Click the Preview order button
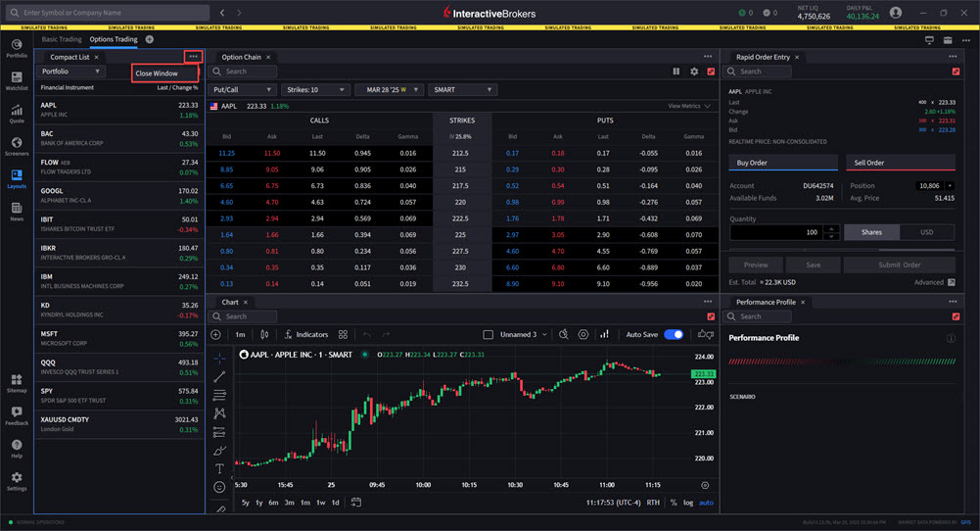The width and height of the screenshot is (980, 531). pyautogui.click(x=756, y=265)
